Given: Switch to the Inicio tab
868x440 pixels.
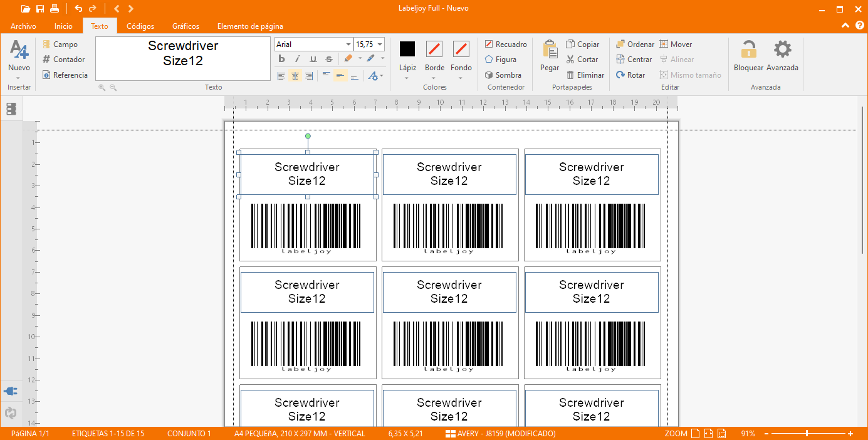Looking at the screenshot, I should click(x=63, y=26).
